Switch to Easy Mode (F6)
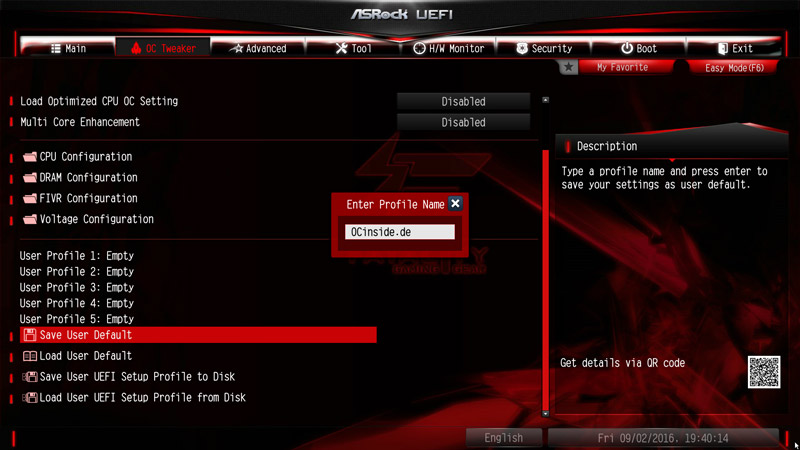This screenshot has width=800, height=450. [x=734, y=68]
